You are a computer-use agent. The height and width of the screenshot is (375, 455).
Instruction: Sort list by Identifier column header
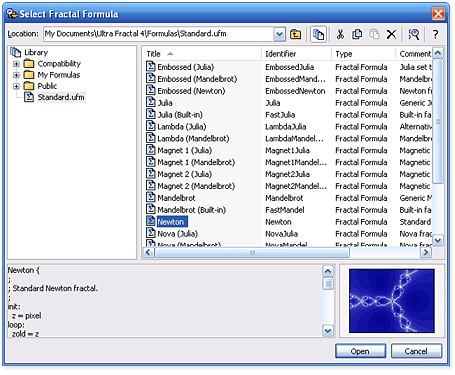tap(296, 54)
